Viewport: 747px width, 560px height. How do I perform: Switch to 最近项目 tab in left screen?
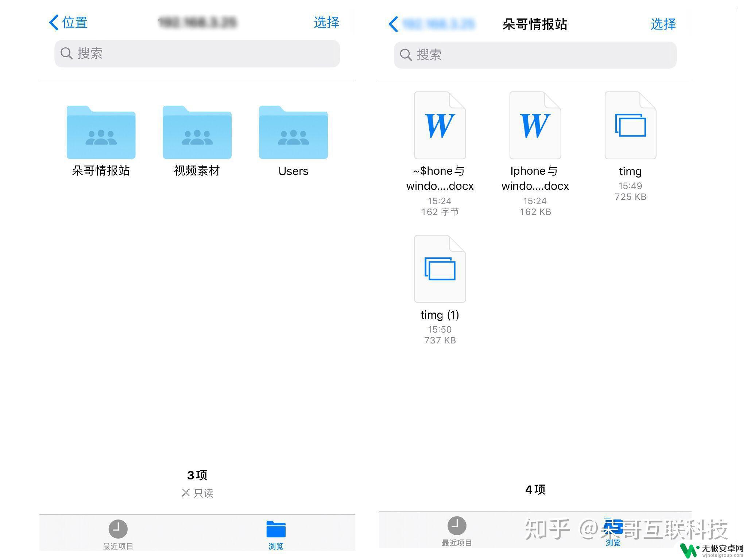[x=118, y=534]
